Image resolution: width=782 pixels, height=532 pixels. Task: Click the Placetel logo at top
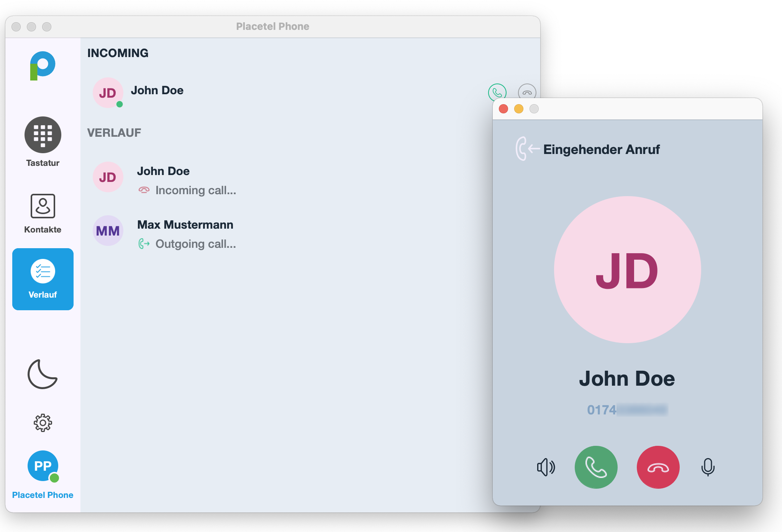coord(43,65)
